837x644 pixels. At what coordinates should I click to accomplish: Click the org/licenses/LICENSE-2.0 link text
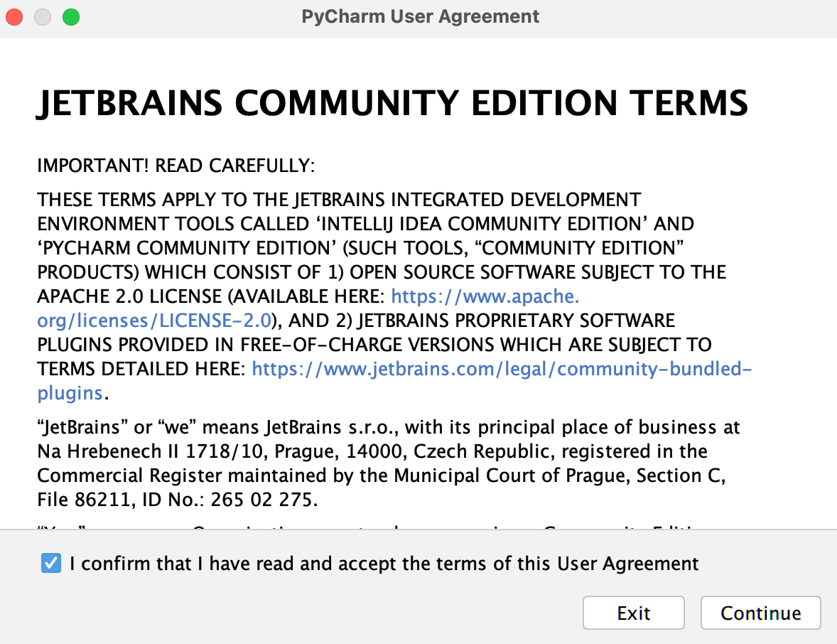(x=154, y=321)
